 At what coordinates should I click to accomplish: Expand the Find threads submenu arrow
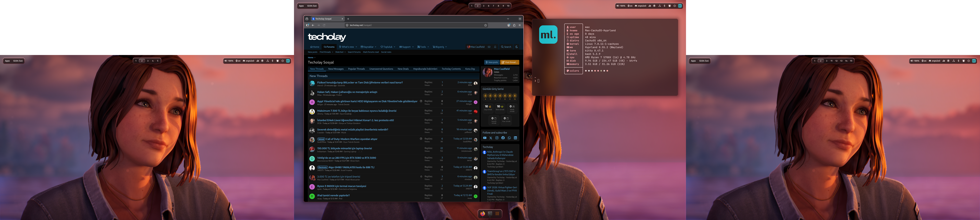(x=333, y=52)
